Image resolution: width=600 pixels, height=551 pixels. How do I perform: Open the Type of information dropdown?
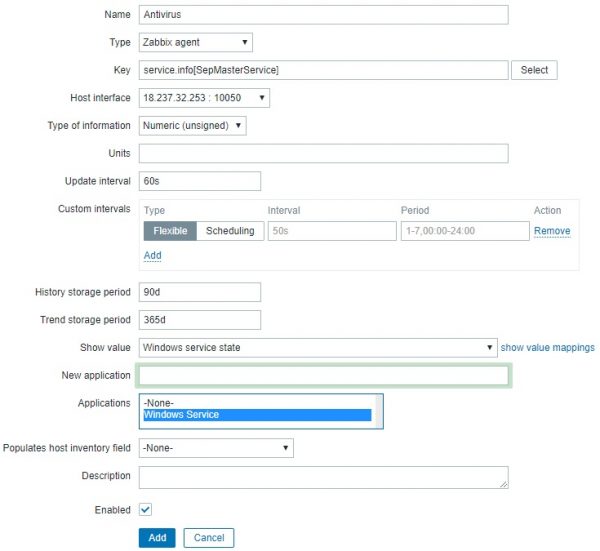192,126
